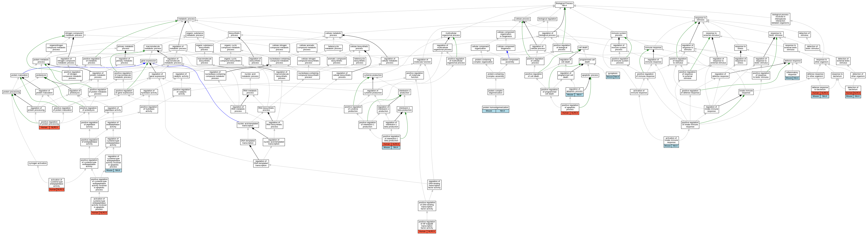Select the 'response to stimulus' node
Screen dimensions: 868x235
click(701, 19)
